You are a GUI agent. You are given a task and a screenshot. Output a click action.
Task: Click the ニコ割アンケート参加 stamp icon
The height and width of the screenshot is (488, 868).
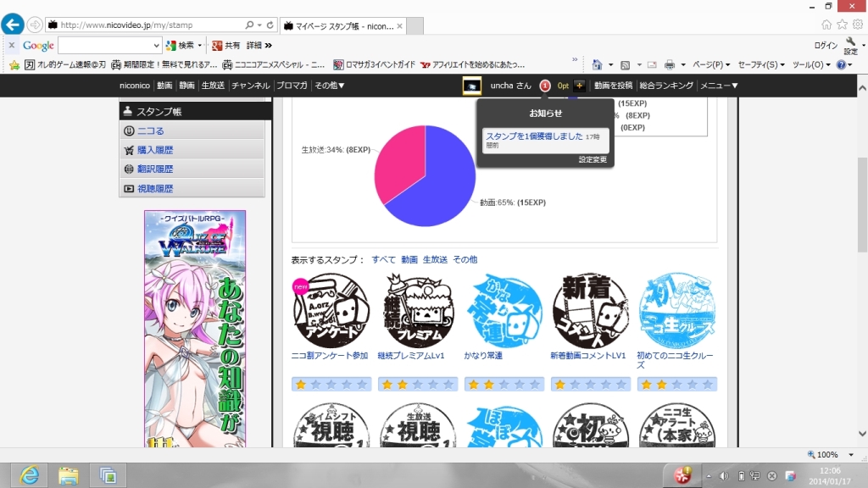click(x=331, y=311)
